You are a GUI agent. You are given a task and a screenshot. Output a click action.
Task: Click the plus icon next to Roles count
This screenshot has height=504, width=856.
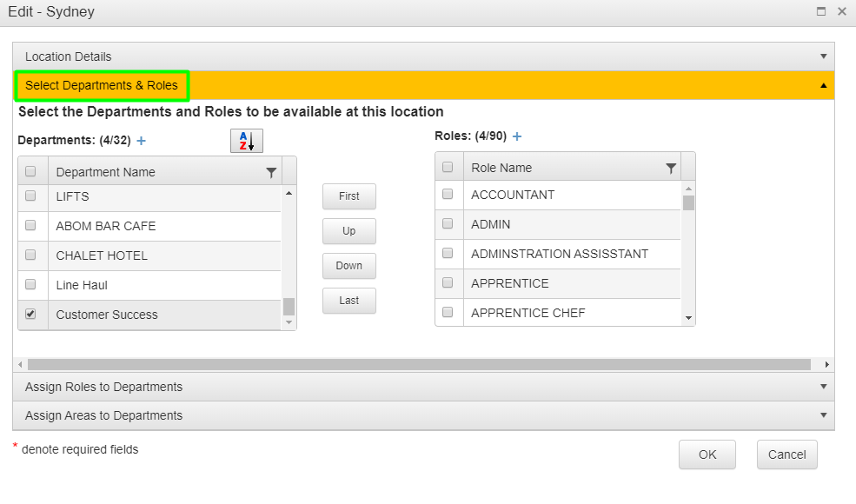pos(516,136)
